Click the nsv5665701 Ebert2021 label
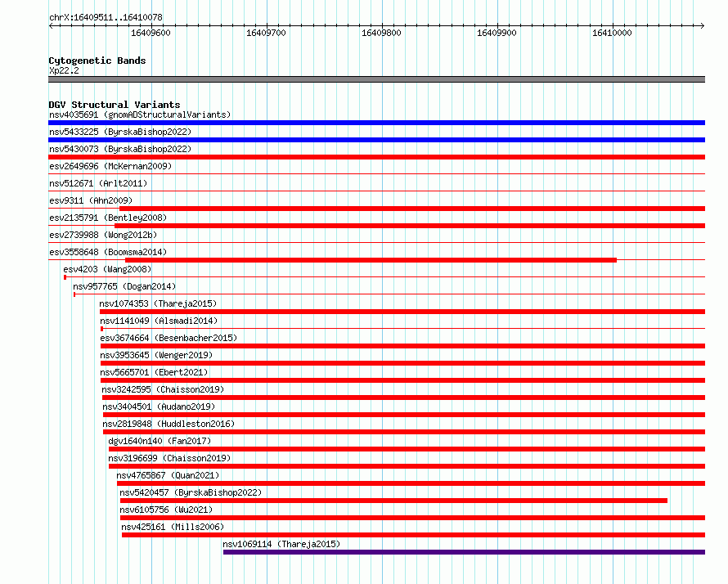The height and width of the screenshot is (584, 728). point(154,372)
